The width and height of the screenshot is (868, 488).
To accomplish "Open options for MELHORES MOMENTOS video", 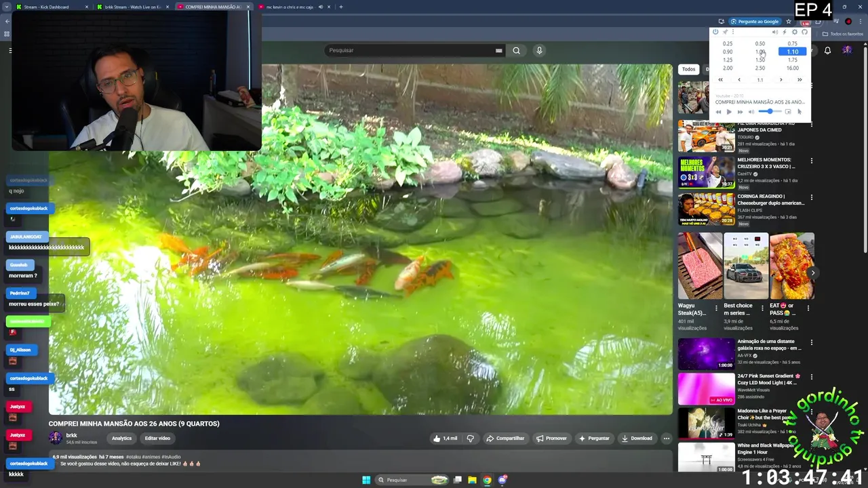I will point(811,161).
